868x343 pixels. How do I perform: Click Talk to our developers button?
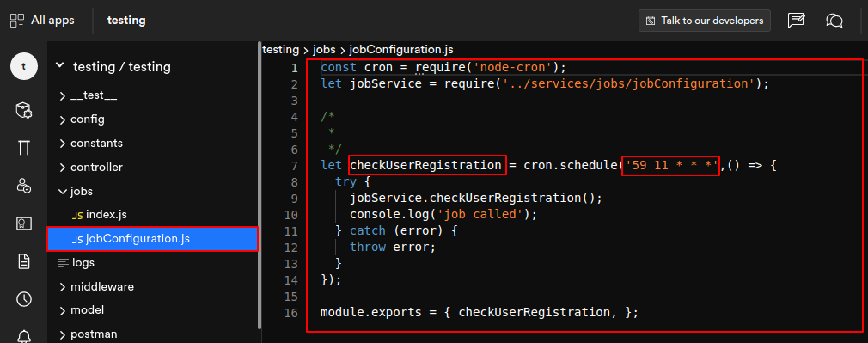(x=704, y=21)
